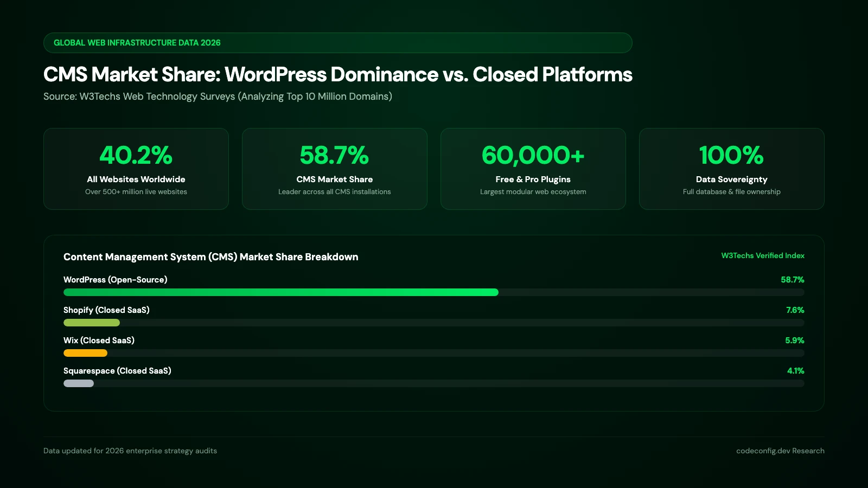Click the 100% statistic value
868x488 pixels.
click(x=731, y=155)
